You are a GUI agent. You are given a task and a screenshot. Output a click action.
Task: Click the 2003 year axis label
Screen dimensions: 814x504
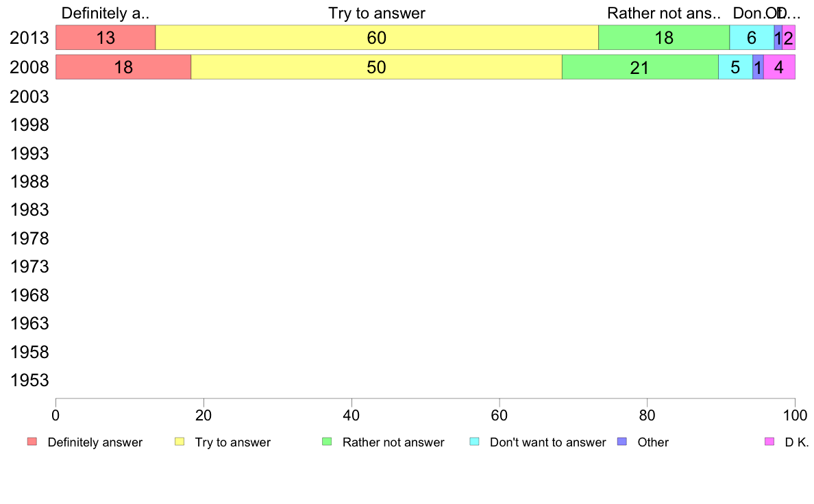[x=29, y=97]
